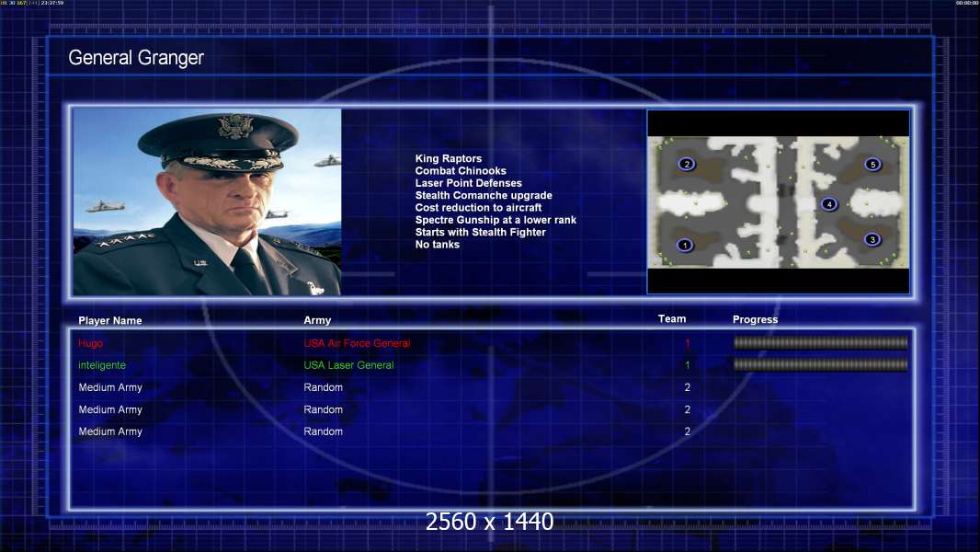Click USA Laser General army text
The image size is (980, 552).
348,365
